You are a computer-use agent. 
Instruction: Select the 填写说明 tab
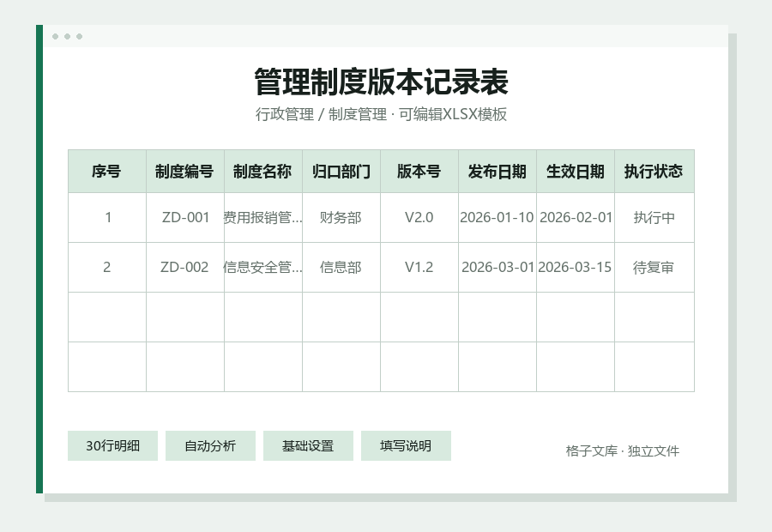pos(406,446)
